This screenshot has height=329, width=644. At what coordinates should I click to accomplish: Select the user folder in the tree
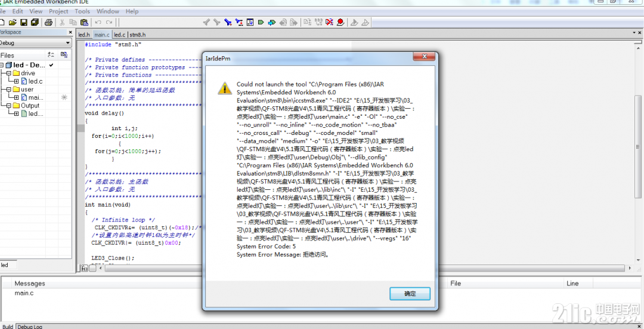[x=23, y=89]
